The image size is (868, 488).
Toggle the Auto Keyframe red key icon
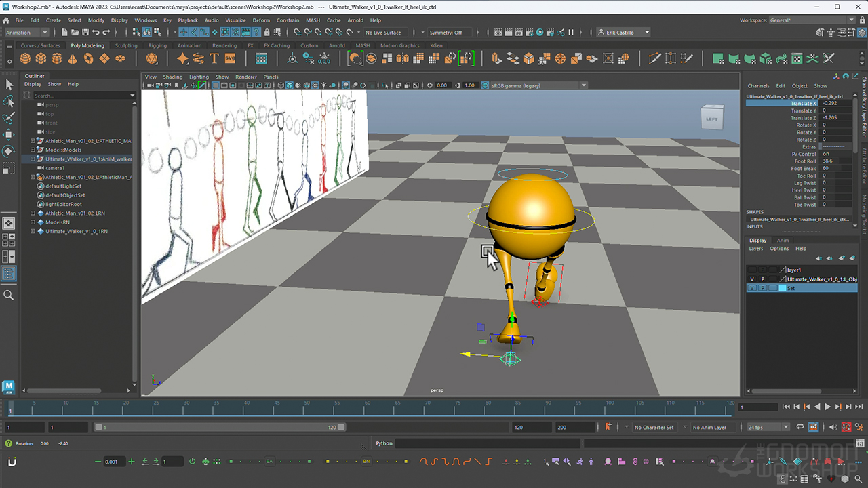pos(846,427)
